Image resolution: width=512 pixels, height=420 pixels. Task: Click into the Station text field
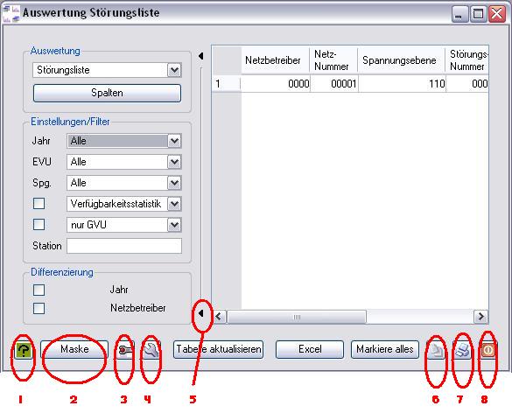tap(124, 246)
